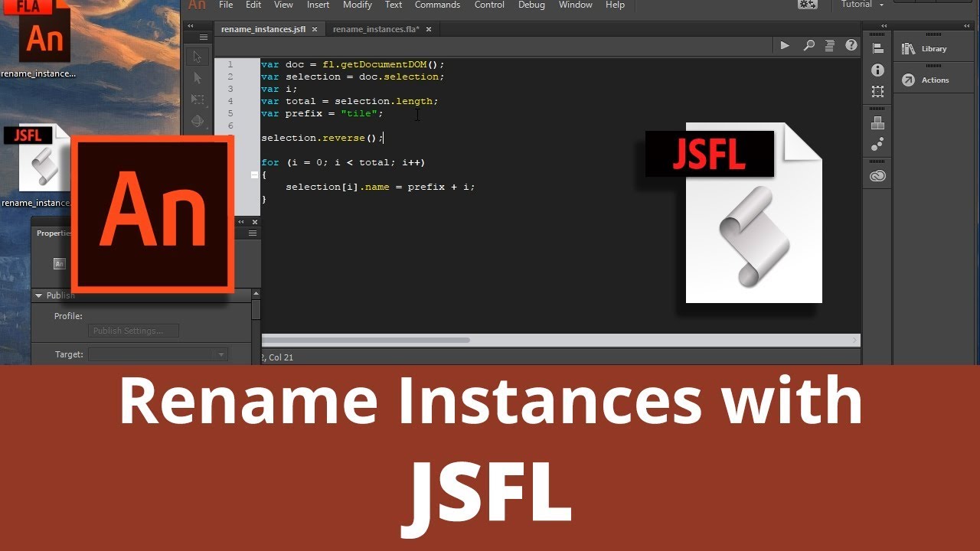Open the Help menu
980x551 pixels.
pyautogui.click(x=616, y=5)
